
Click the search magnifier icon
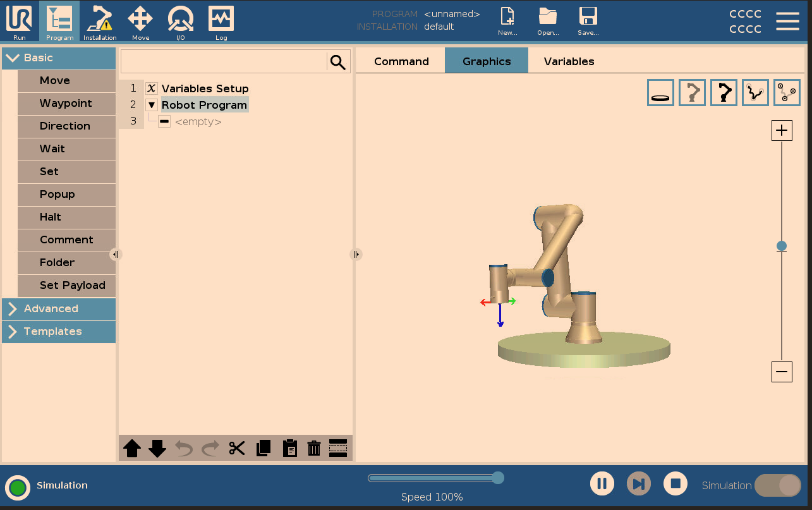point(338,62)
